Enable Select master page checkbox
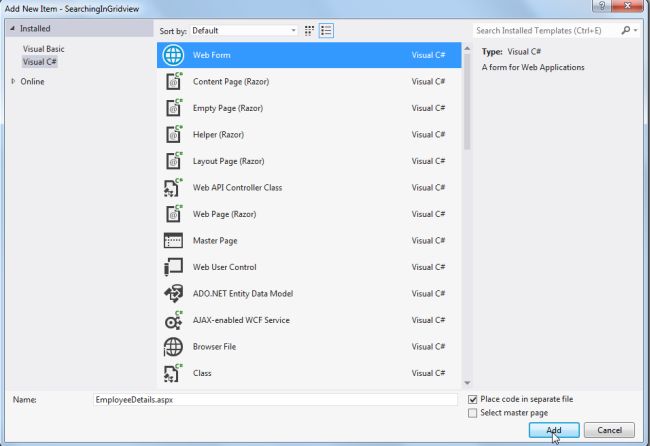The height and width of the screenshot is (446, 650). [x=472, y=413]
